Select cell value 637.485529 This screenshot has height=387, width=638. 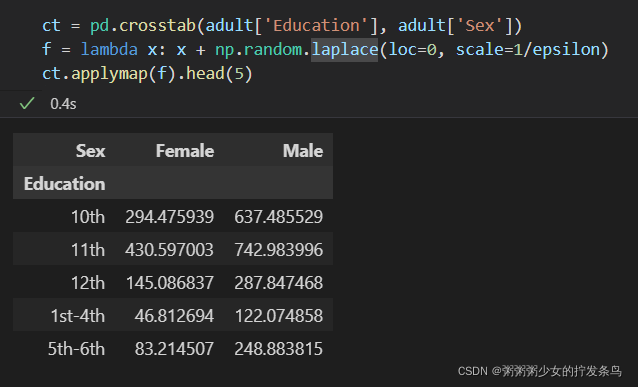click(278, 217)
